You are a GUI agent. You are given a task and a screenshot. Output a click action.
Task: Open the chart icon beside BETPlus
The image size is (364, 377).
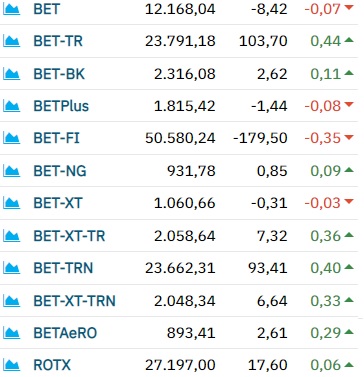[x=12, y=106]
